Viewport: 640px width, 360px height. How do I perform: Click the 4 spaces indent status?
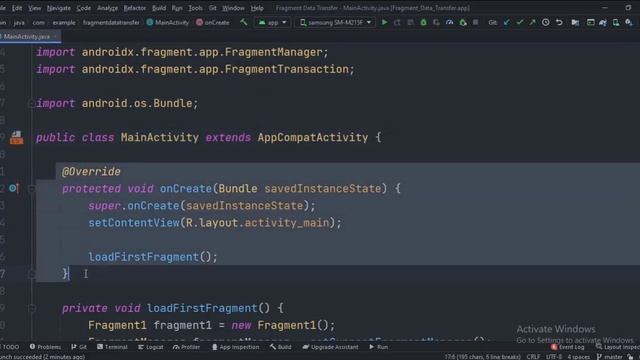(x=578, y=357)
